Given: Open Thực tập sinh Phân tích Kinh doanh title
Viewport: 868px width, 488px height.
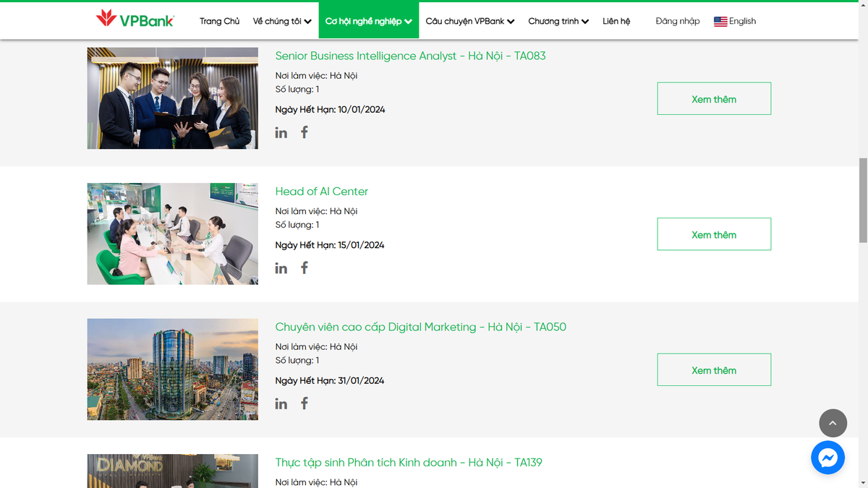Looking at the screenshot, I should (409, 463).
